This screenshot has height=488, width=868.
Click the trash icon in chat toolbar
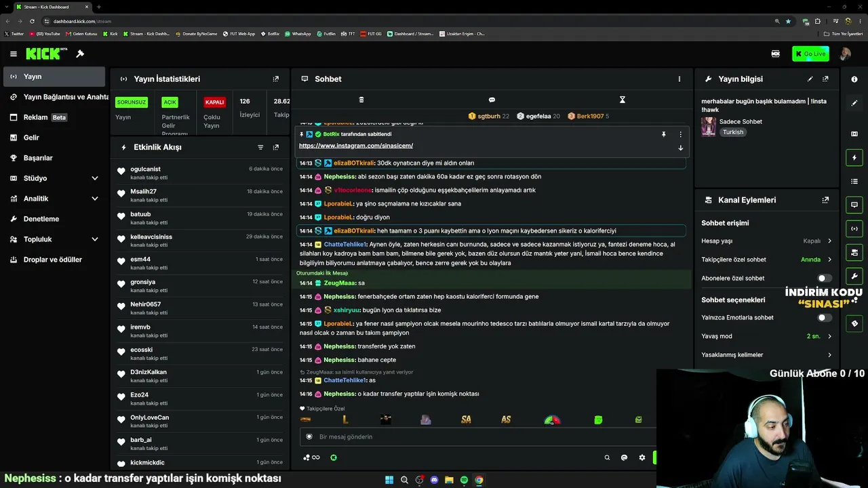pos(361,100)
